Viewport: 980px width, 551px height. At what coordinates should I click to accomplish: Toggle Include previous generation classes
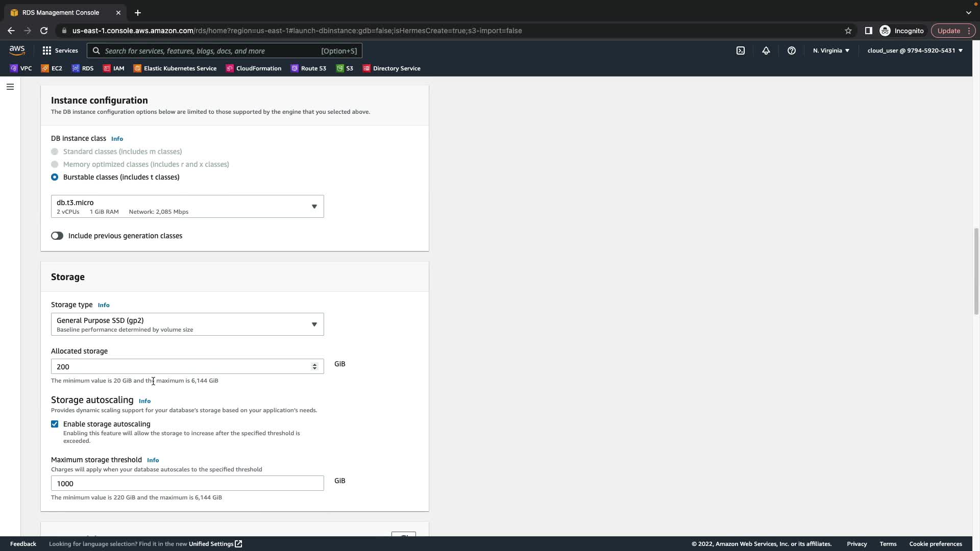(x=57, y=236)
